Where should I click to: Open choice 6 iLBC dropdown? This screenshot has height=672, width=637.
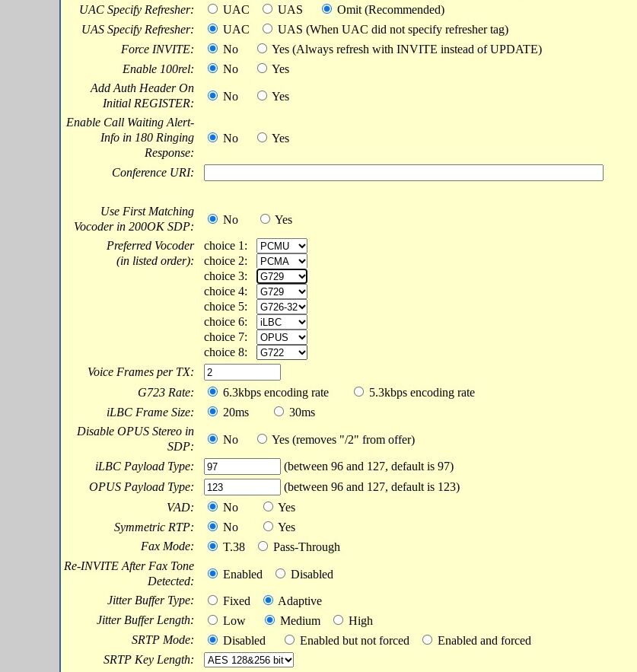click(x=282, y=322)
